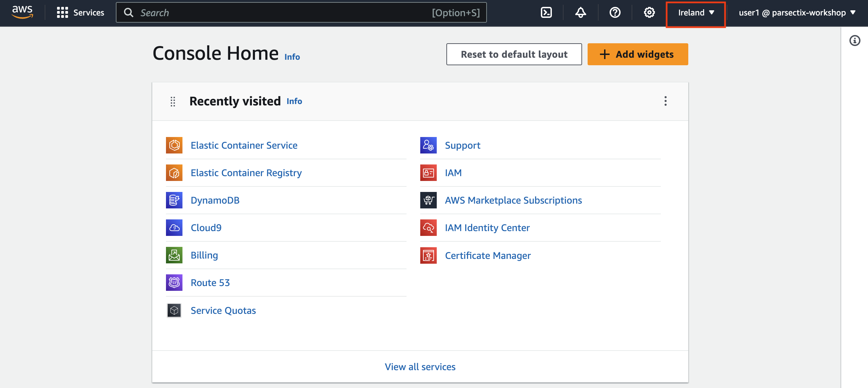This screenshot has width=868, height=388.
Task: Click the search input field
Action: [x=282, y=13]
